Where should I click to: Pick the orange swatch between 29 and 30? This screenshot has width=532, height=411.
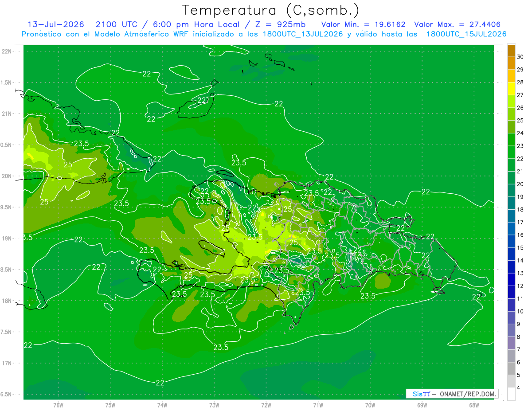tap(511, 63)
